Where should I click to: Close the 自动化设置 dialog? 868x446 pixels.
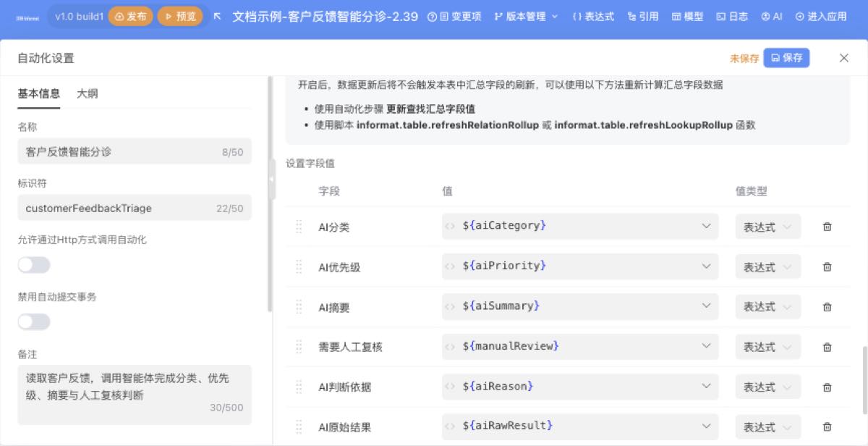click(x=843, y=58)
